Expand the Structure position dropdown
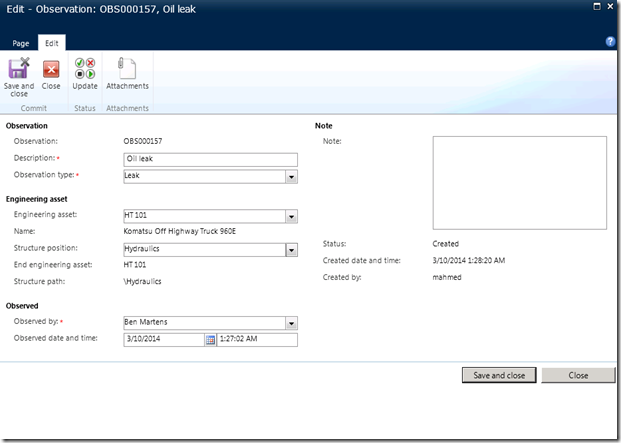Image resolution: width=621 pixels, height=443 pixels. pos(291,250)
